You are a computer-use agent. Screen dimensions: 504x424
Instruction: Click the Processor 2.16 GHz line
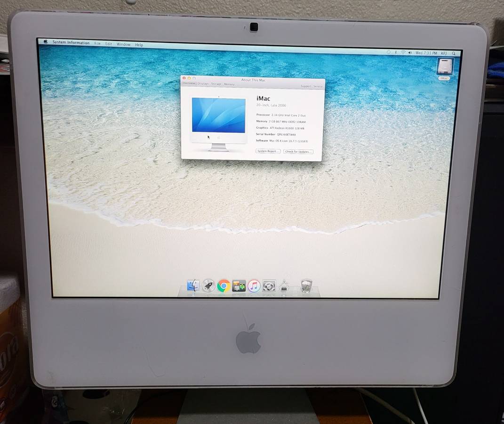[281, 115]
